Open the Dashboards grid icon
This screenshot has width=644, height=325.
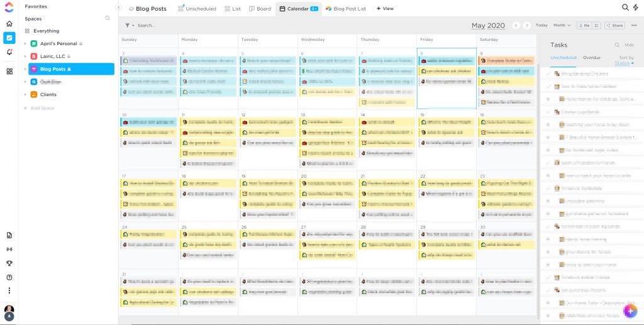(9, 72)
